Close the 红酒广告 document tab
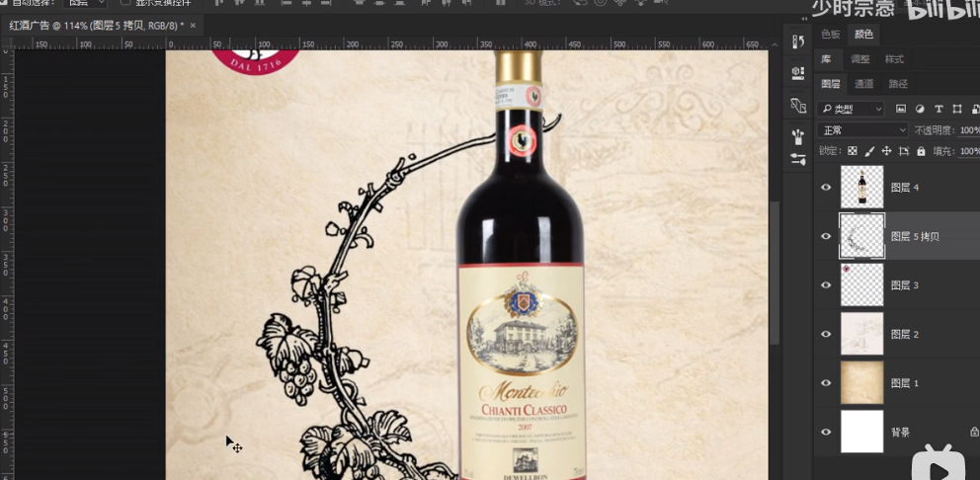The image size is (980, 480). tap(193, 26)
